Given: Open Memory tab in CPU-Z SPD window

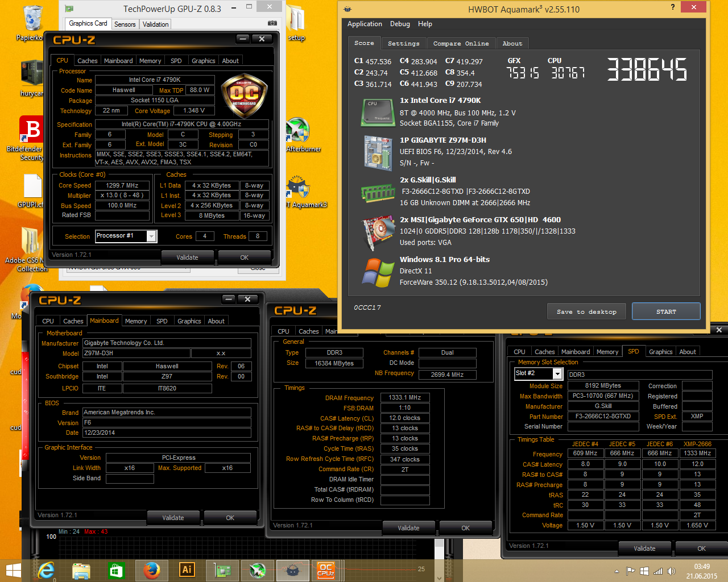Looking at the screenshot, I should (x=607, y=352).
